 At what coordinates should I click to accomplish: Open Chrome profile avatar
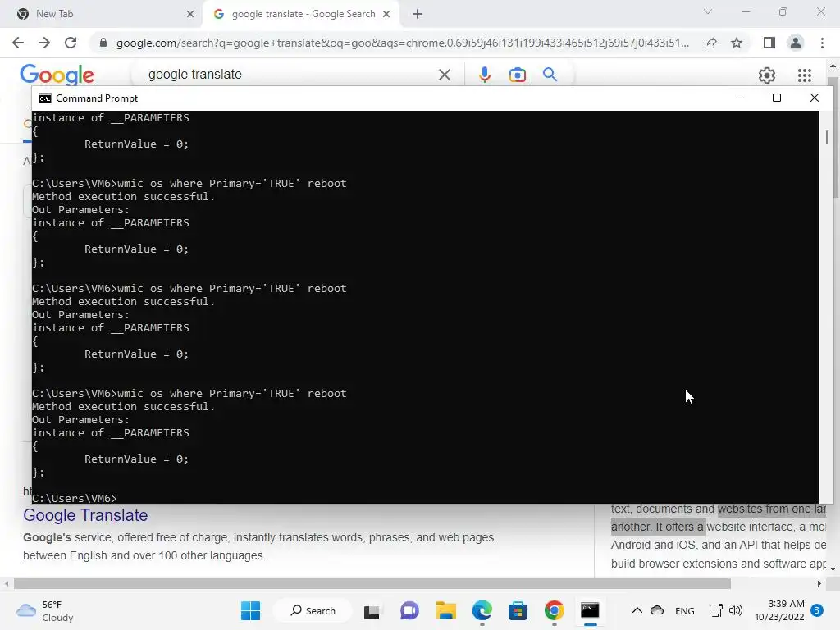coord(796,43)
